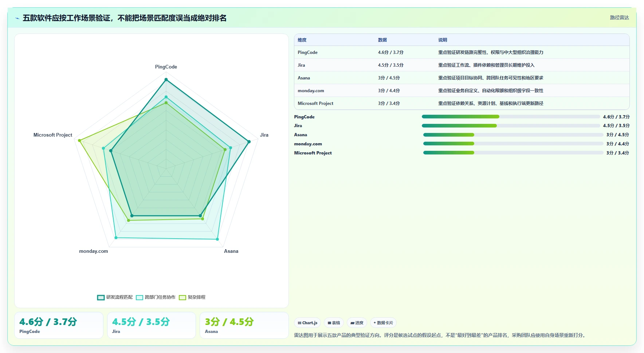Click the 4.6分 / 3.7分 table cell
644x353 pixels.
tap(390, 52)
